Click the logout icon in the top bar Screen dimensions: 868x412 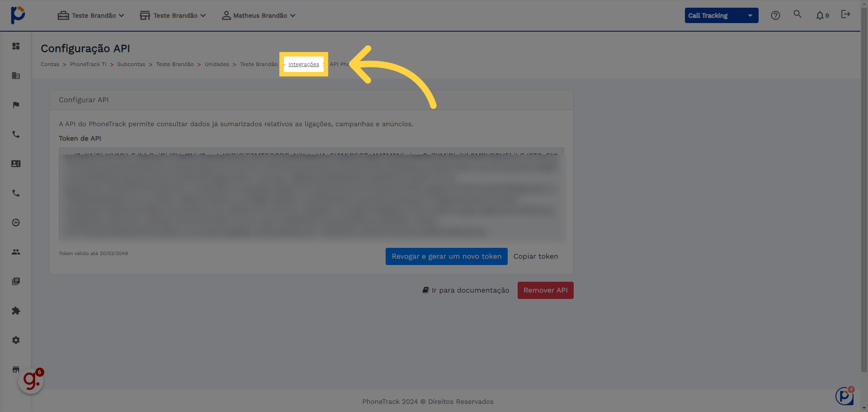tap(845, 14)
